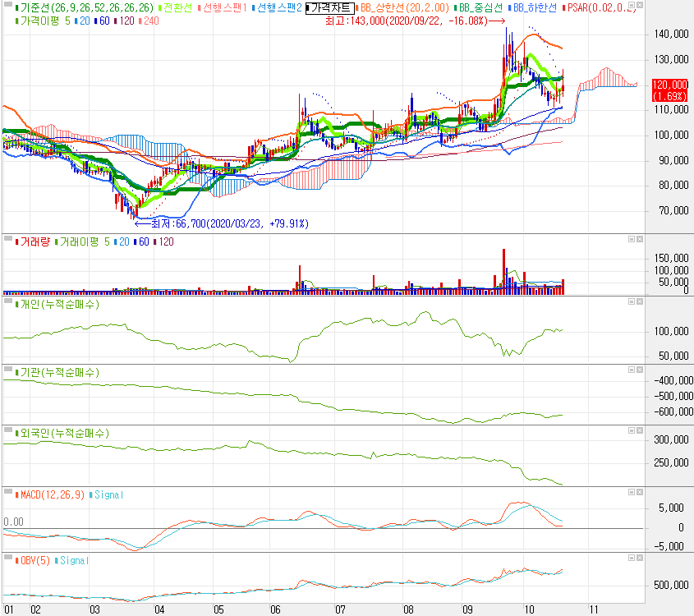
Task: Click the -600,000 axis label in 기관 panel
Action: click(673, 411)
